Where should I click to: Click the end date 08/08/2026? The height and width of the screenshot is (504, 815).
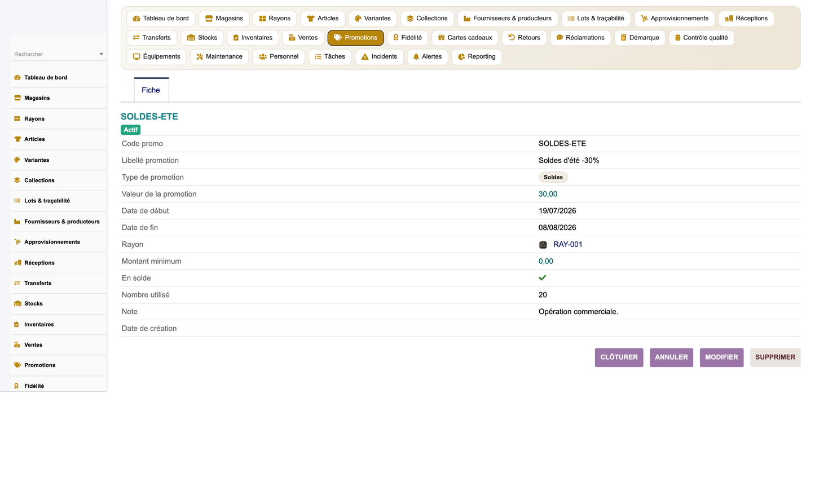(x=557, y=228)
